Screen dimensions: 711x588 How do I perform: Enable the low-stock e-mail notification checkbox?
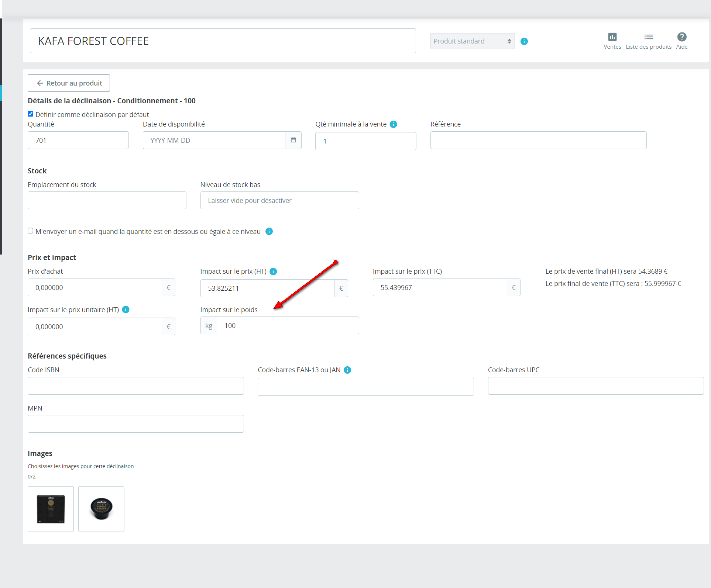coord(31,231)
